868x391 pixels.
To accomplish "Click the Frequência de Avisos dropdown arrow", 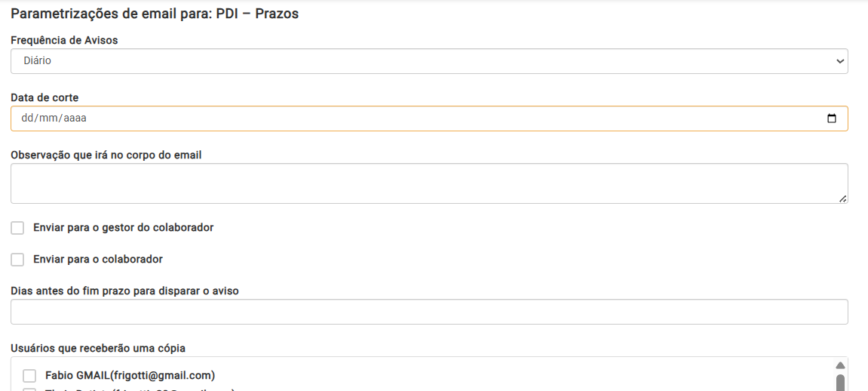I will coord(840,61).
